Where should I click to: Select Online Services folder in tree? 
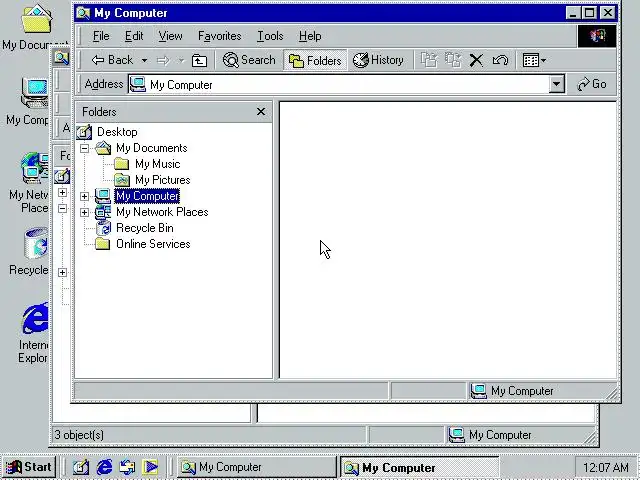pyautogui.click(x=153, y=244)
